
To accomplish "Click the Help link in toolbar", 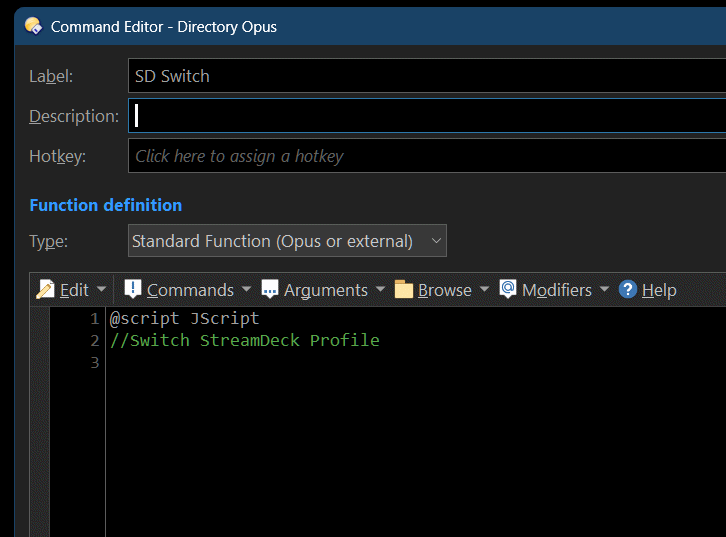I will (x=659, y=290).
